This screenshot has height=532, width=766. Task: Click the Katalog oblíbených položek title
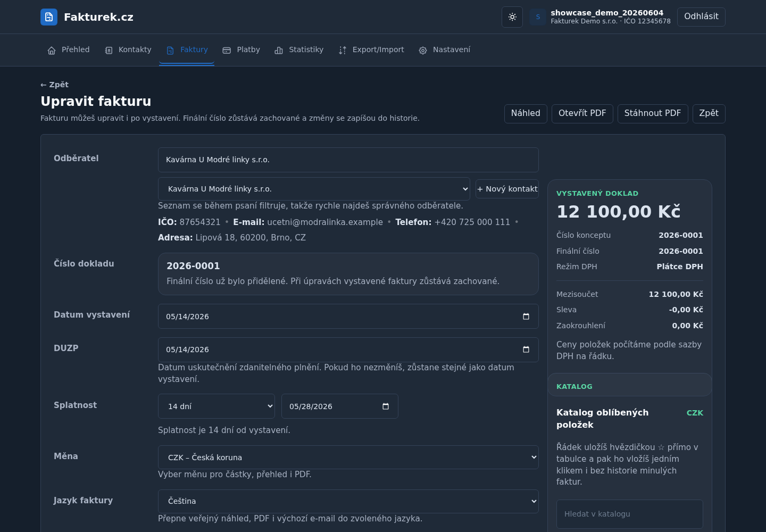coord(602,419)
